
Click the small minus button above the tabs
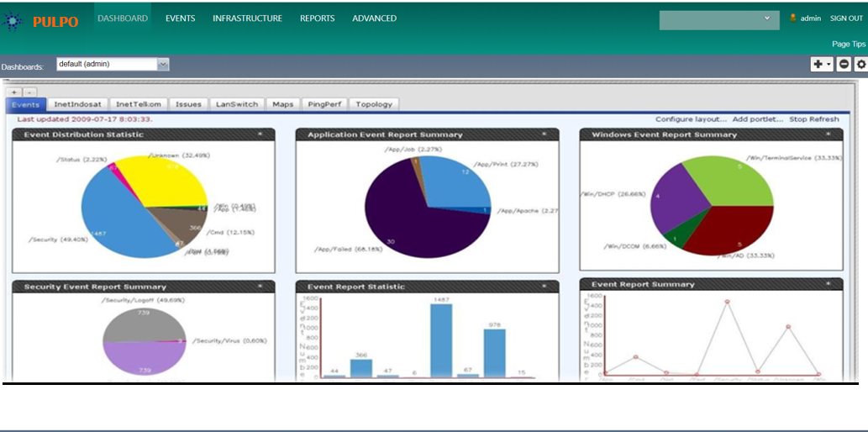(29, 92)
